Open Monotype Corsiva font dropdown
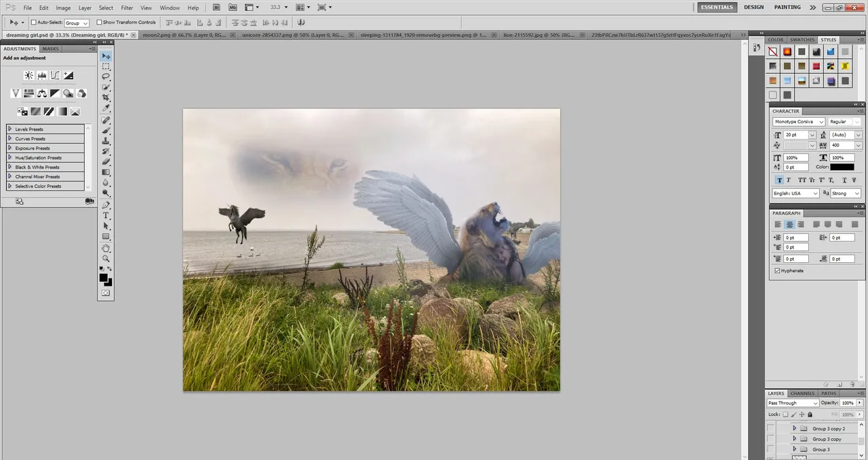The height and width of the screenshot is (460, 868). pyautogui.click(x=799, y=122)
